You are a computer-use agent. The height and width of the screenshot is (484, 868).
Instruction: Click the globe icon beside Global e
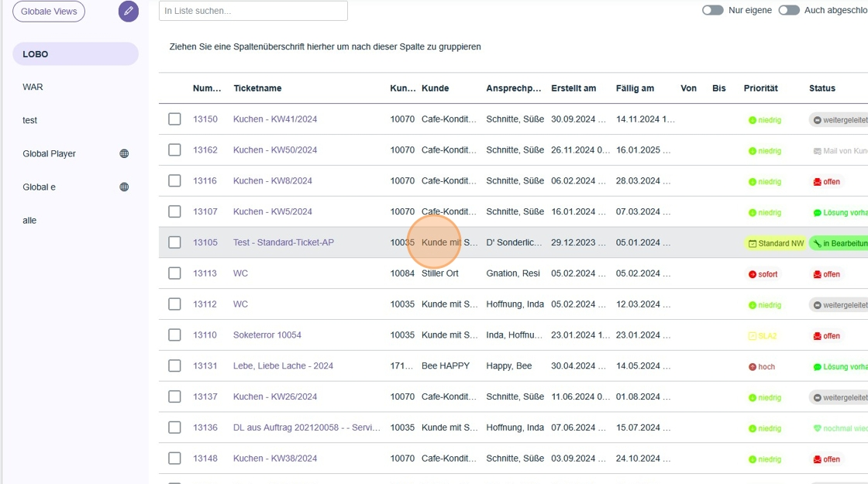[124, 187]
